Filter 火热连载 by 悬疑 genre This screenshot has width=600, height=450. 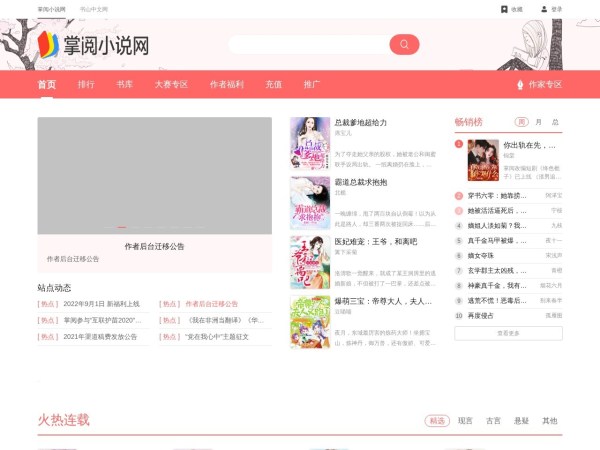(x=521, y=421)
